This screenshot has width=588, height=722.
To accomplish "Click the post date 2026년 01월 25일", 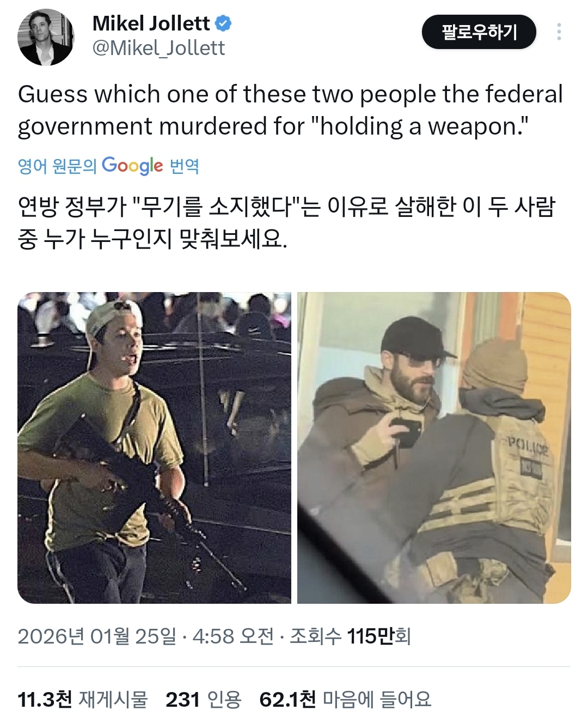I will [x=97, y=636].
